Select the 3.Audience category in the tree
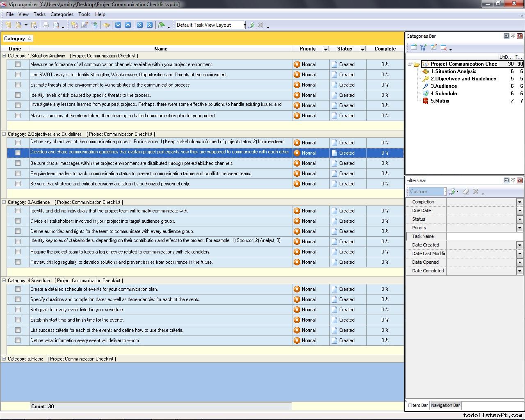Screen dimensions: 525x420 pos(443,86)
